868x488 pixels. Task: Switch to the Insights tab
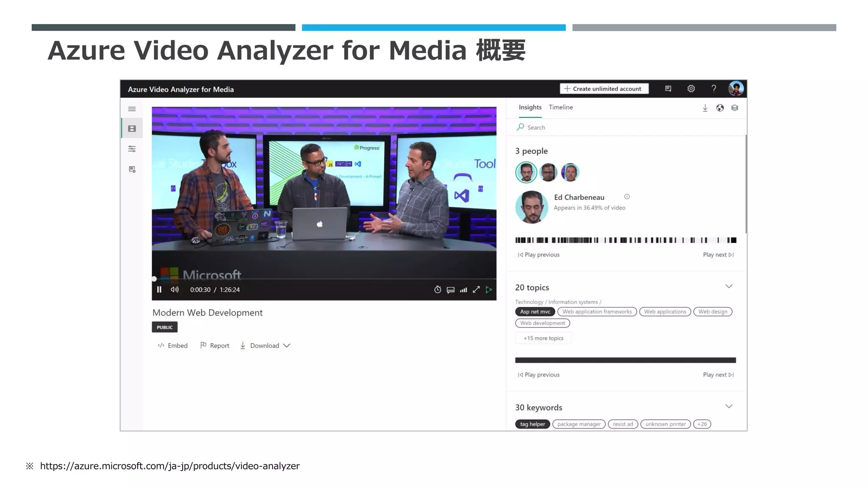tap(530, 108)
